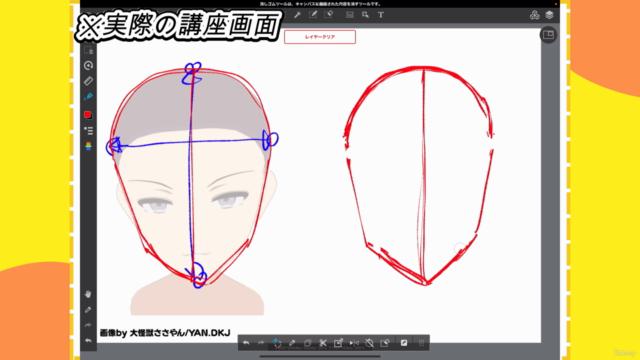The width and height of the screenshot is (640, 360).
Task: Tap the レイヤークリア layer clear button
Action: 320,37
